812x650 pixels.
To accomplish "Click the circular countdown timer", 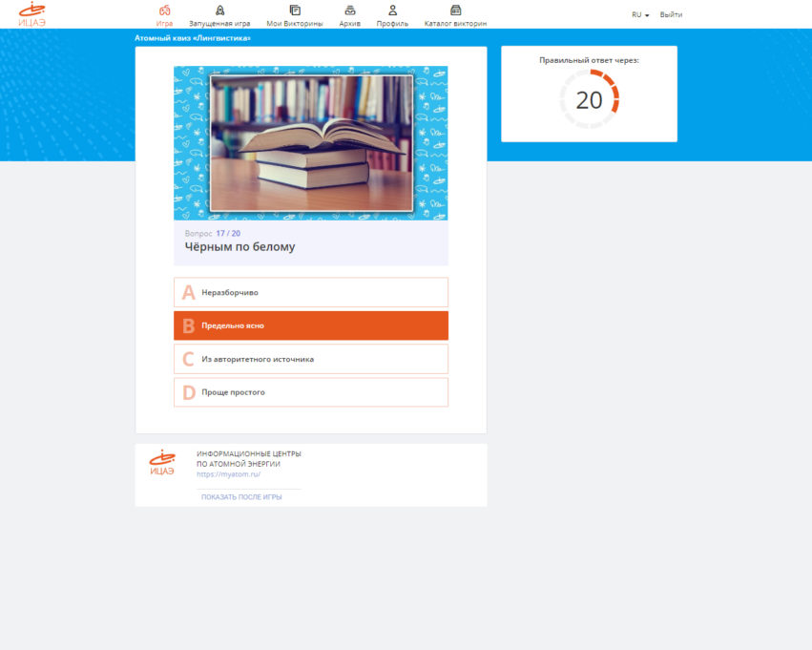I will (x=590, y=99).
